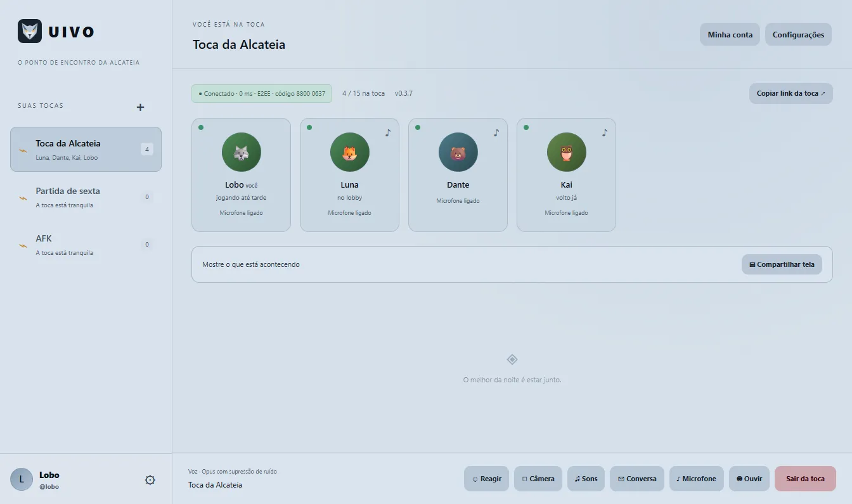Screen dimensions: 852x504
Task: Click Lobo's wolf avatar in the room
Action: pyautogui.click(x=242, y=152)
